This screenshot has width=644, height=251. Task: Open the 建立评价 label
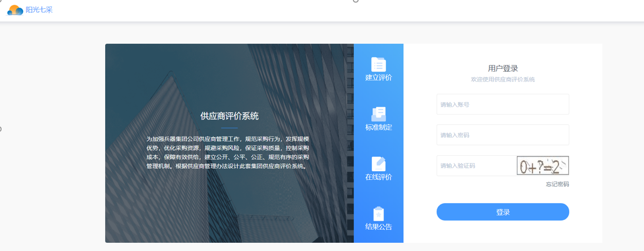point(379,78)
